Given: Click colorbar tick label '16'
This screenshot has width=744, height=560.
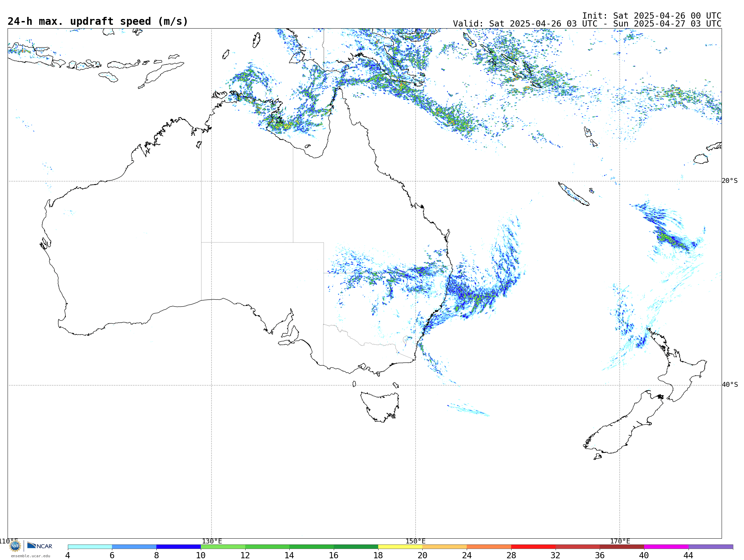Looking at the screenshot, I should pyautogui.click(x=334, y=556).
